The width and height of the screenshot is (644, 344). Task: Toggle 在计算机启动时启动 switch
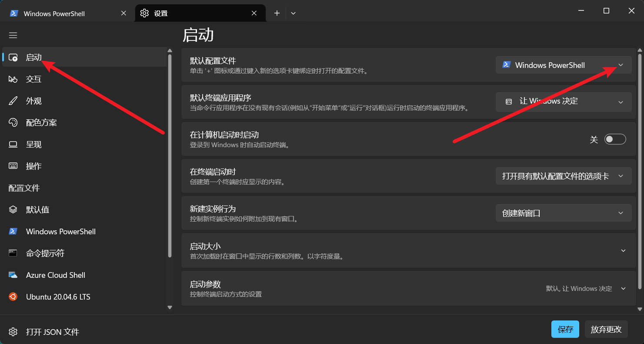(615, 139)
